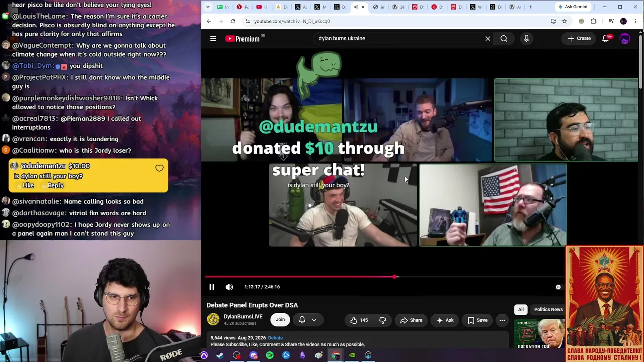
Task: Click Like on the super chat
Action: click(26, 185)
